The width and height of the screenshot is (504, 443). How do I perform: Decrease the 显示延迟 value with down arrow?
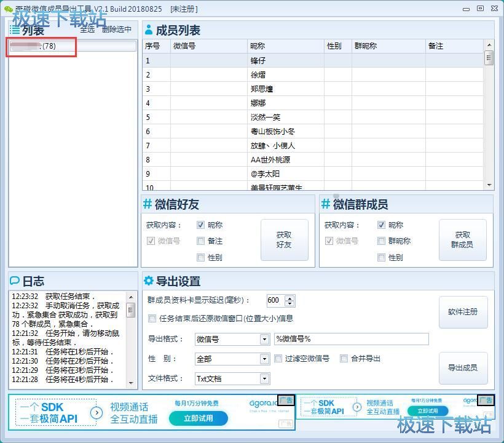(290, 303)
